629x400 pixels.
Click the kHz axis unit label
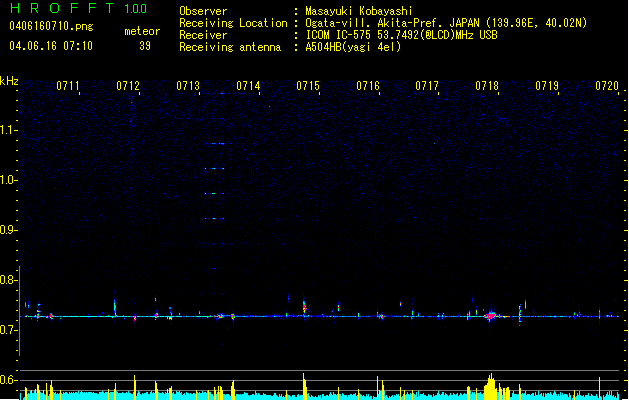pyautogui.click(x=9, y=81)
